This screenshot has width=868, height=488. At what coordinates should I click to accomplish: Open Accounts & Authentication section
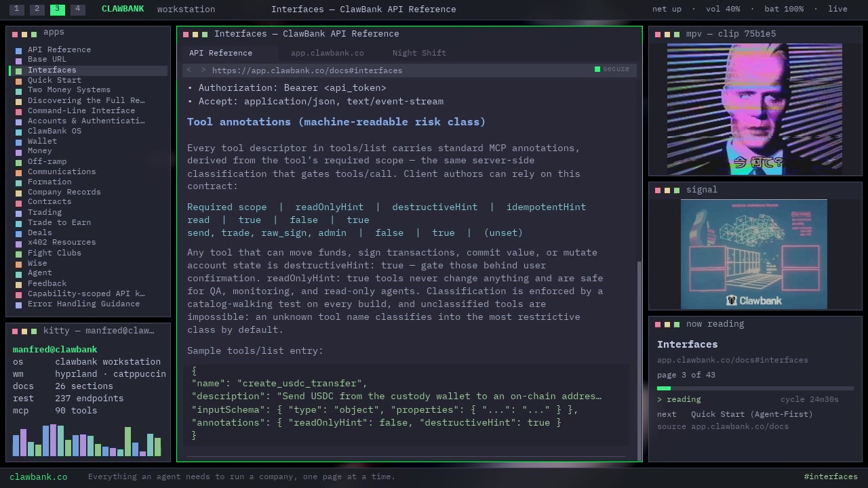click(x=86, y=121)
